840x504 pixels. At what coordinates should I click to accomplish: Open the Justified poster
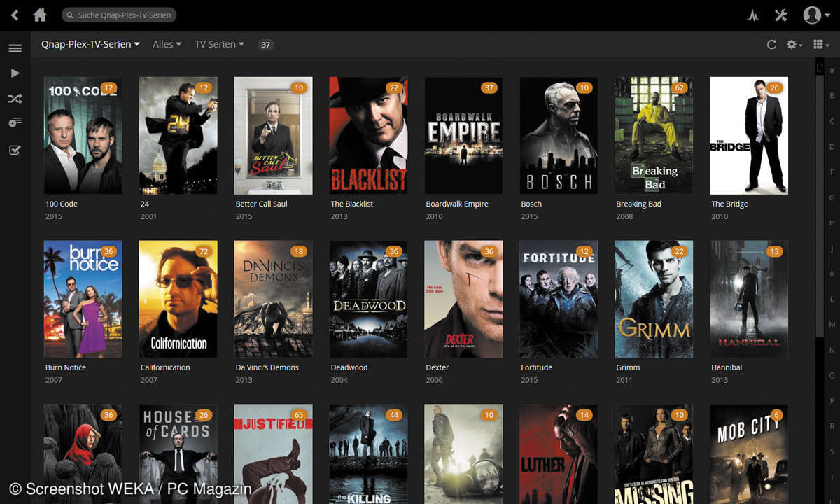pos(273,454)
